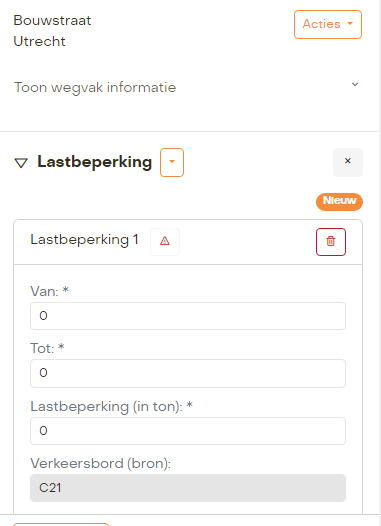Click the Nieuw badge

pyautogui.click(x=339, y=202)
